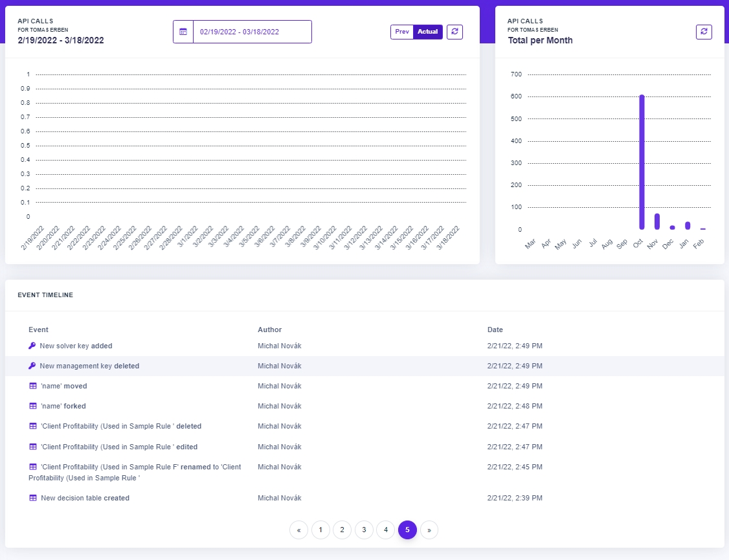Viewport: 729px width, 560px height.
Task: Click the Date column header
Action: tap(495, 330)
